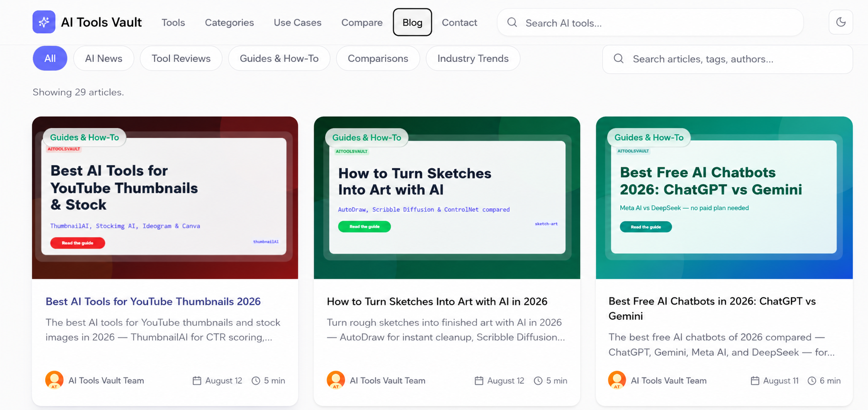Click the calendar icon on the YouTube Thumbnails card
This screenshot has height=410, width=868.
197,381
